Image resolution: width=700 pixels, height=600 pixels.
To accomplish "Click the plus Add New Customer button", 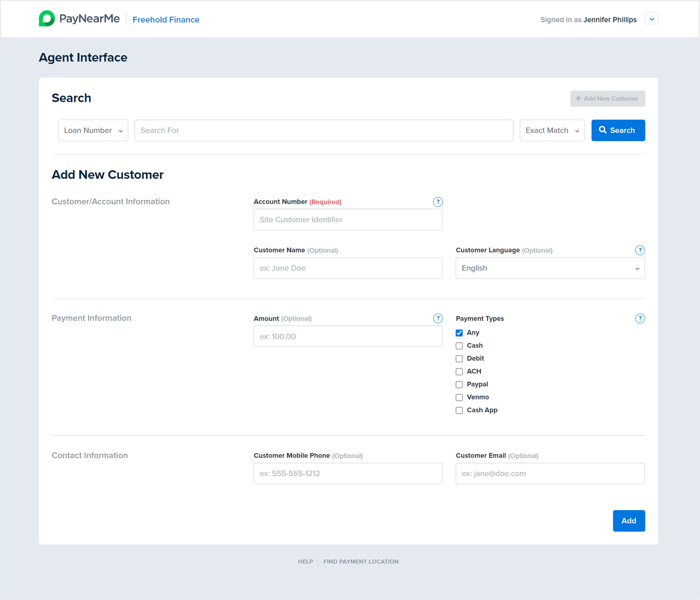I will coord(607,99).
